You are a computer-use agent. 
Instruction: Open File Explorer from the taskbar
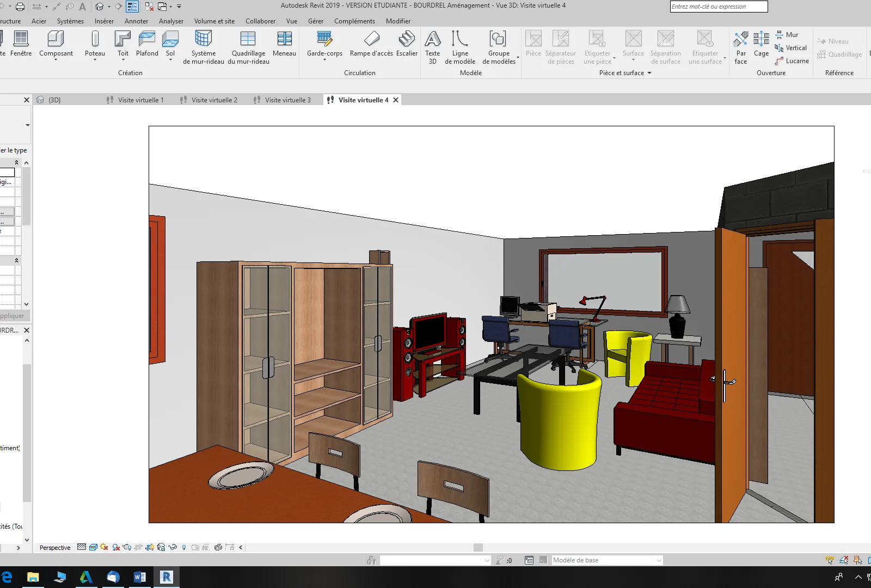click(x=33, y=577)
